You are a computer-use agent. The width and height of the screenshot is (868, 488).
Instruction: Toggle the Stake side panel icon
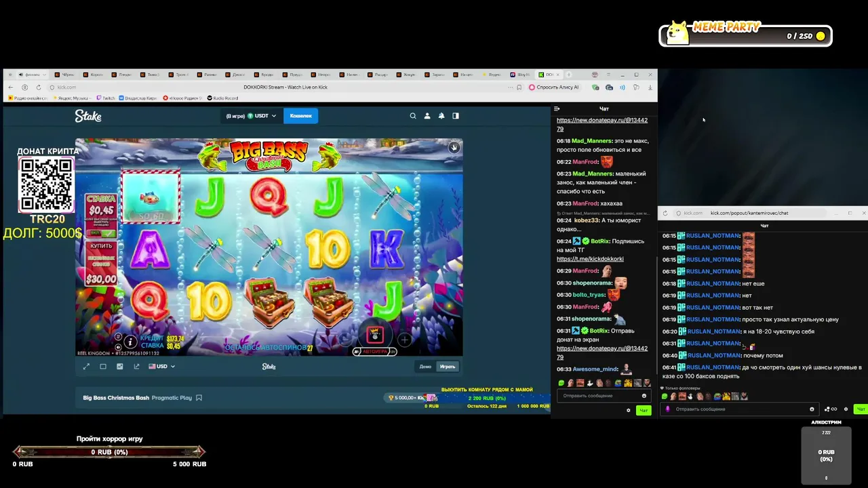pos(456,116)
